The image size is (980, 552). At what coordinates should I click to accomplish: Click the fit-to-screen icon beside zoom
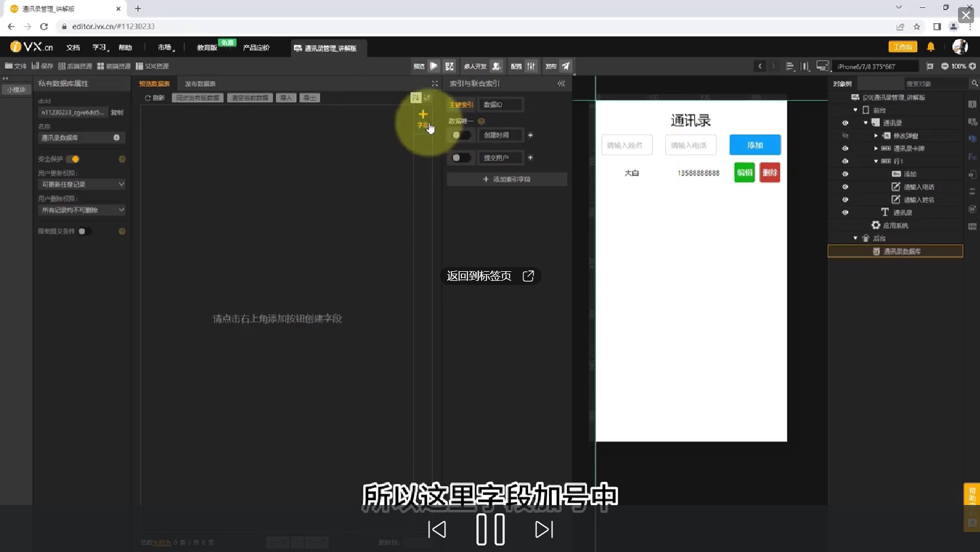[x=930, y=66]
